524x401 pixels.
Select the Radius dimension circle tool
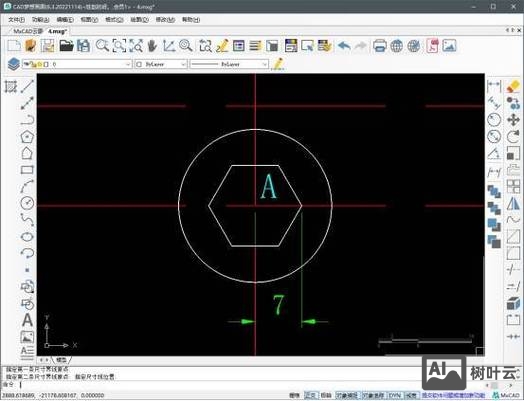pyautogui.click(x=494, y=120)
